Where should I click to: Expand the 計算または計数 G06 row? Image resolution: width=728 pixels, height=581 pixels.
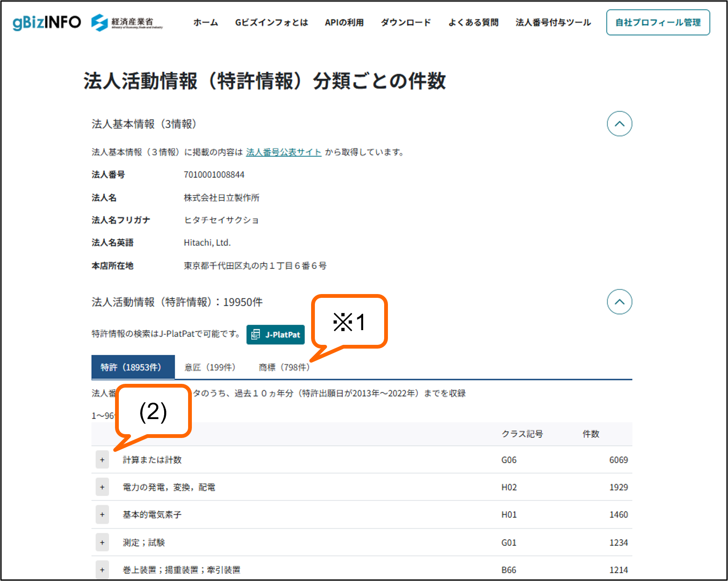click(x=102, y=460)
